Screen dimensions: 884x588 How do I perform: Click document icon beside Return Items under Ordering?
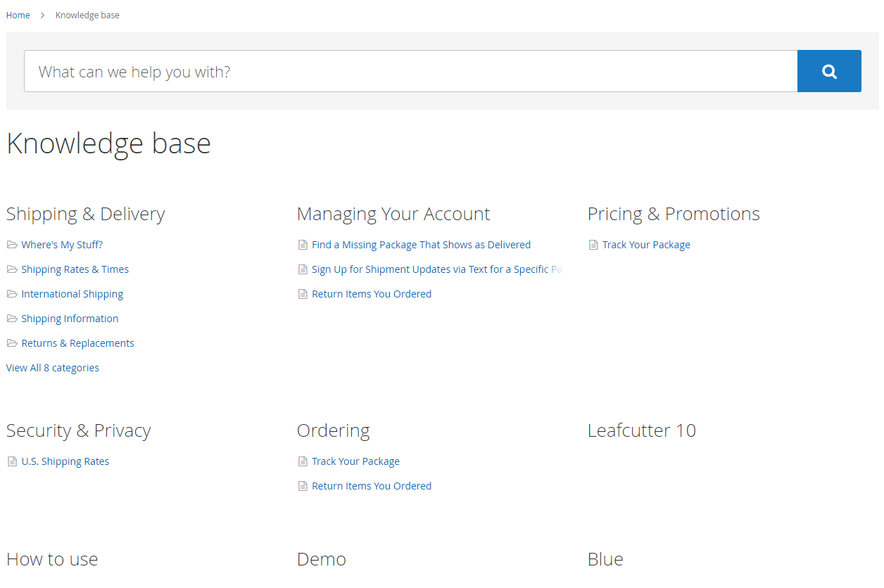click(x=303, y=486)
